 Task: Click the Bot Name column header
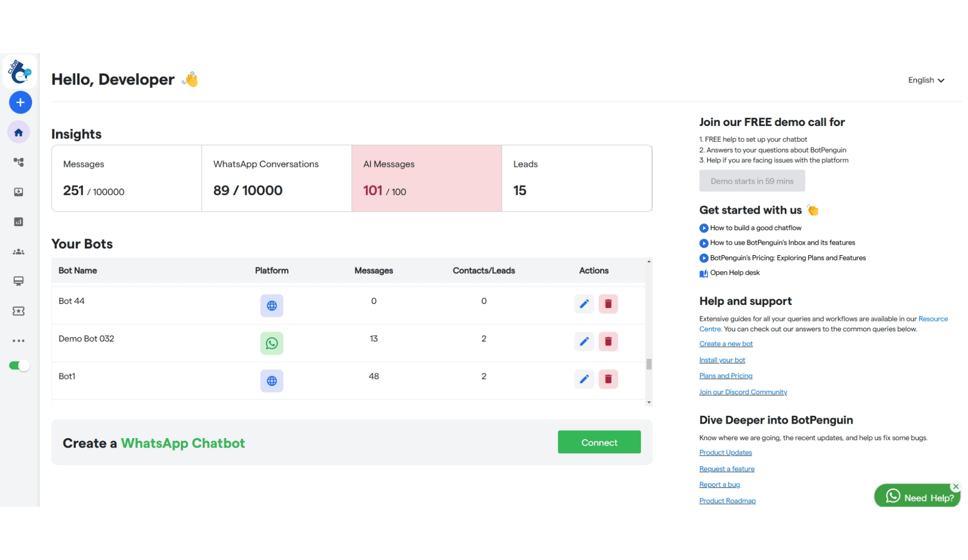[78, 271]
